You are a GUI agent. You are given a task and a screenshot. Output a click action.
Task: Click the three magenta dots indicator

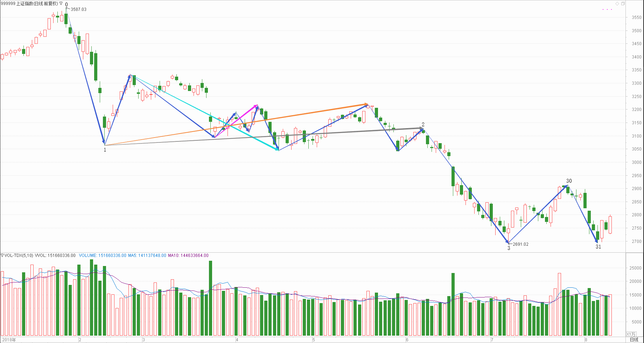point(607,9)
